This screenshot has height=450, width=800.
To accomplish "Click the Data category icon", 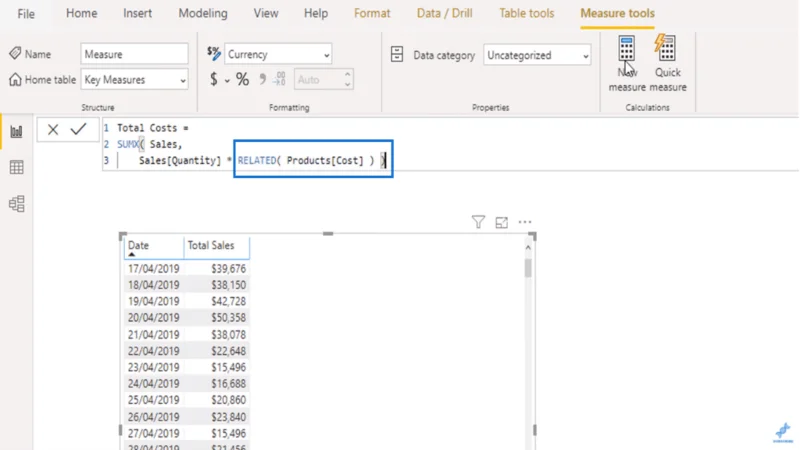I will click(397, 54).
